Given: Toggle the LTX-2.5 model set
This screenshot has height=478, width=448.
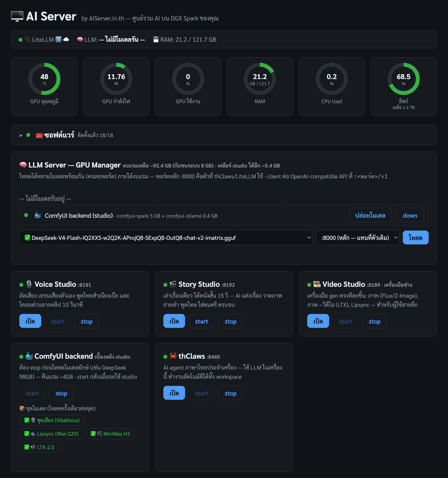Looking at the screenshot, I should [39, 447].
